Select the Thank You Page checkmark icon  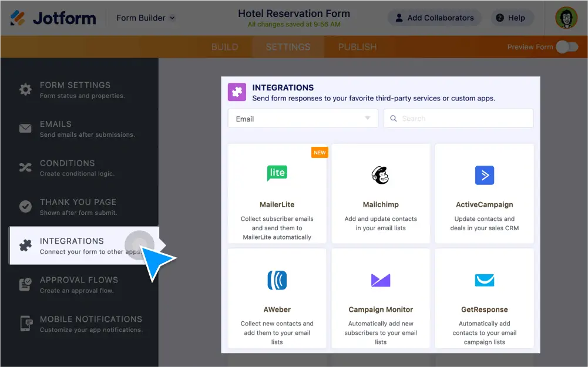(25, 206)
